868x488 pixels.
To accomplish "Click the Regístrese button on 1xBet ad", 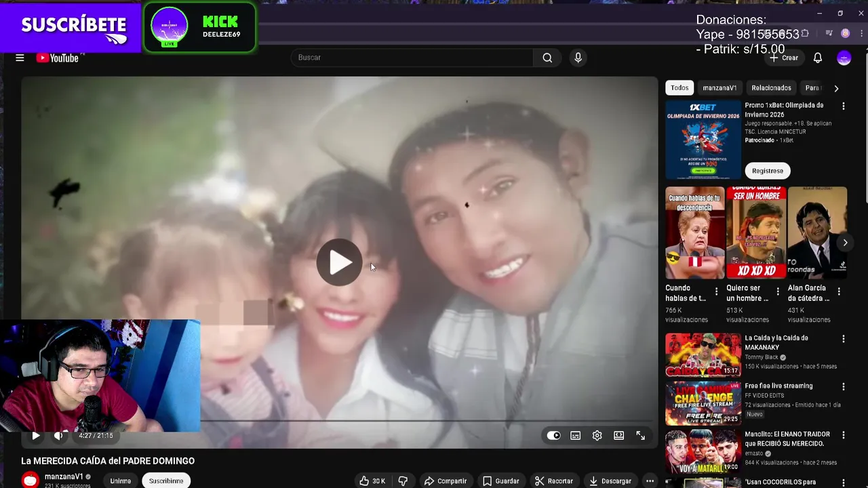I will (x=768, y=171).
